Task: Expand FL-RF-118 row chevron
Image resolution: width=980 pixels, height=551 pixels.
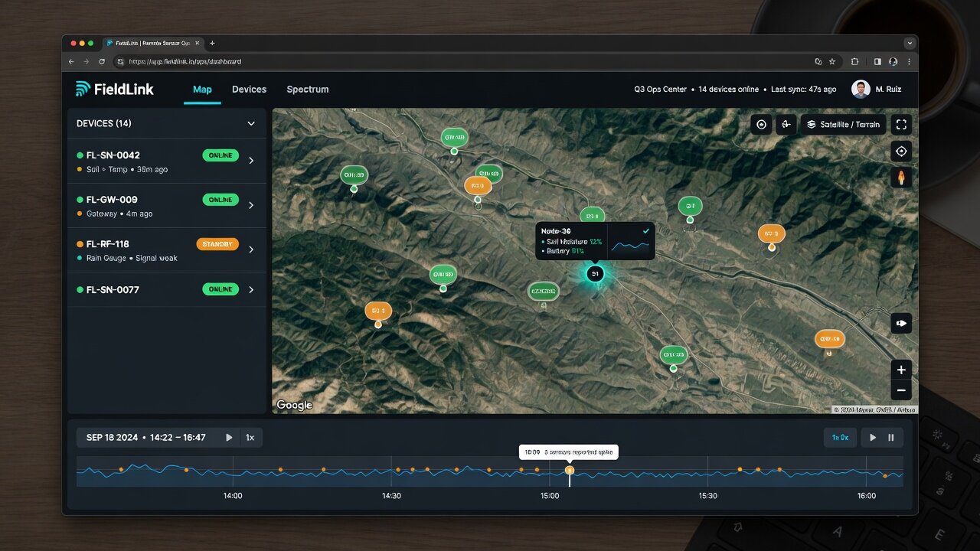Action: pos(251,249)
